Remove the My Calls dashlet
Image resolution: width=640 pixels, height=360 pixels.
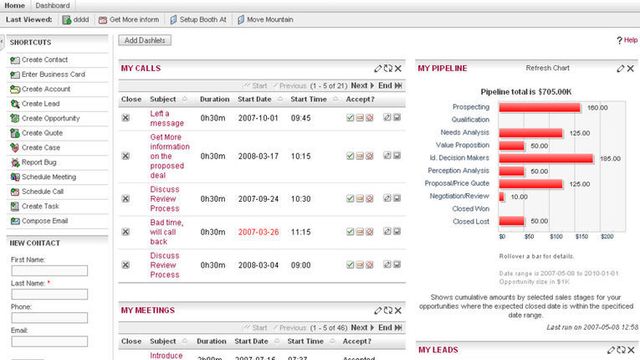[x=398, y=69]
